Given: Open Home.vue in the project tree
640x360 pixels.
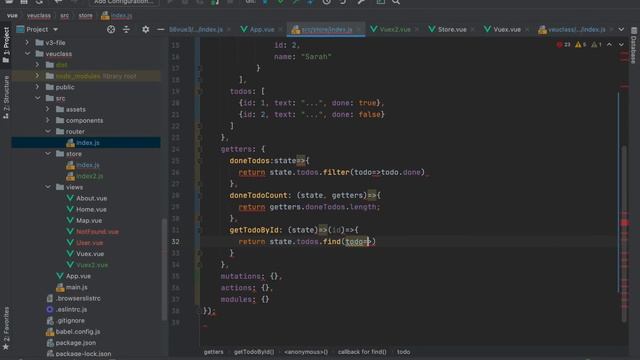Looking at the screenshot, I should 91,209.
